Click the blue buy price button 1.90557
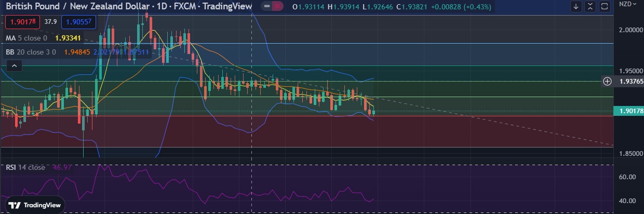Screen dimensions: 644x214 click(x=78, y=22)
